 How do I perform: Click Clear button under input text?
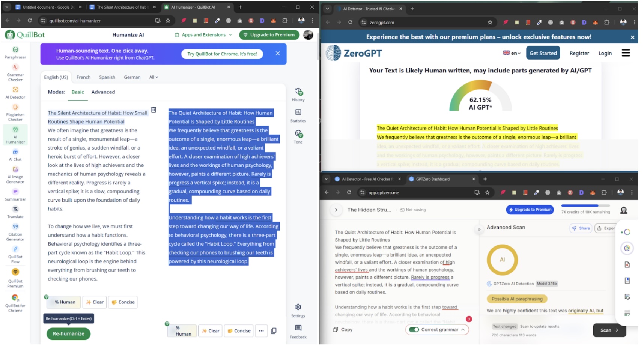point(95,302)
